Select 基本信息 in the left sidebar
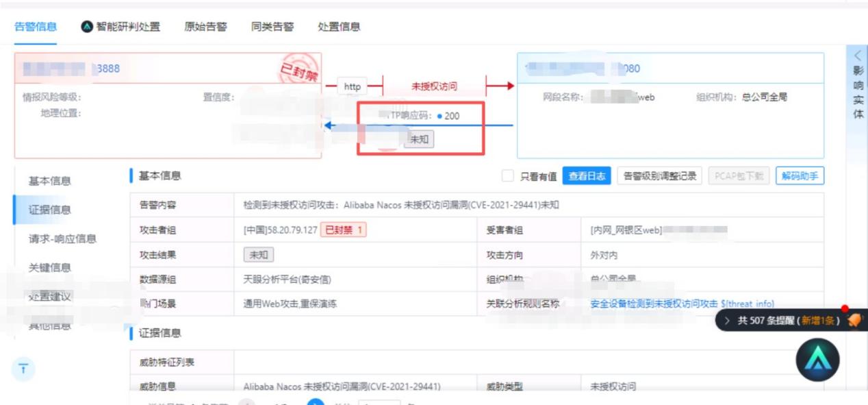Screen dimensions: 868x405 pyautogui.click(x=49, y=181)
